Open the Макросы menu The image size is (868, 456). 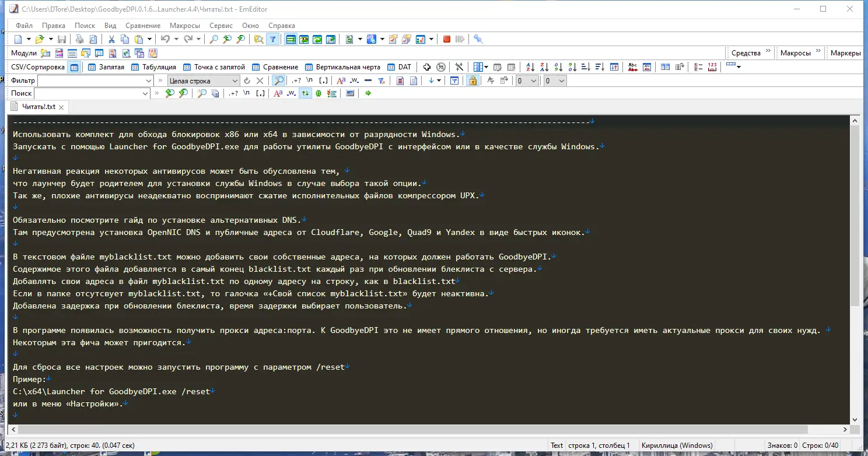point(184,25)
